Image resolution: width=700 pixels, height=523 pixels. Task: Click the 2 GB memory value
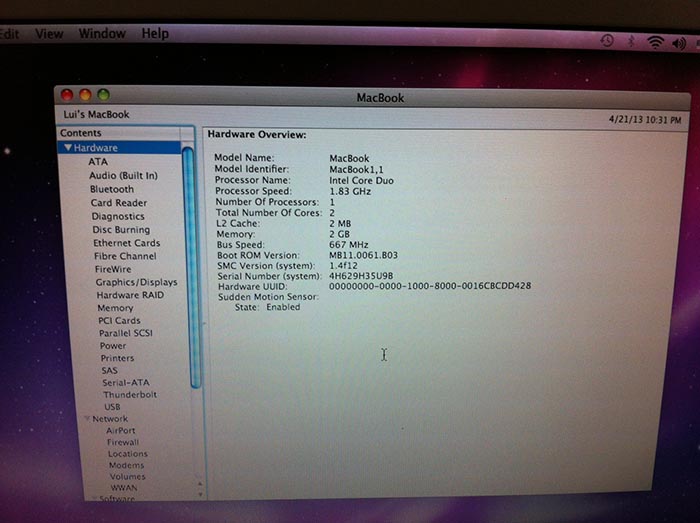[339, 234]
